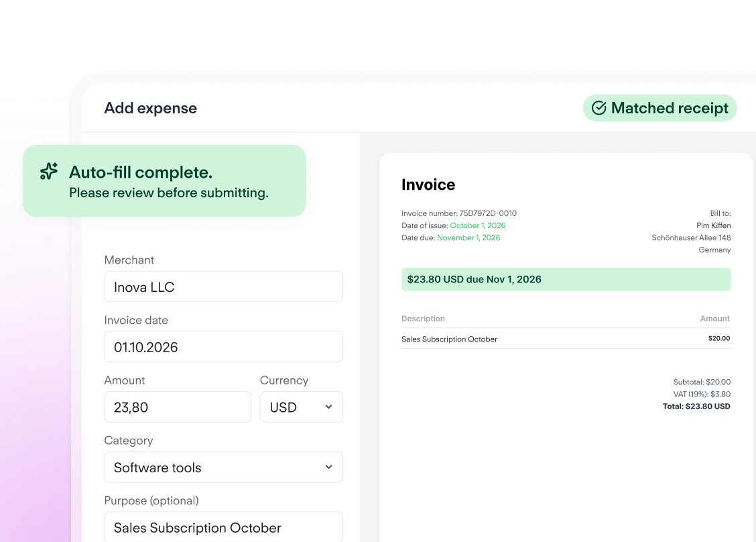Screen dimensions: 756x542
Task: Click the chevron arrow in Category field
Action: point(329,467)
